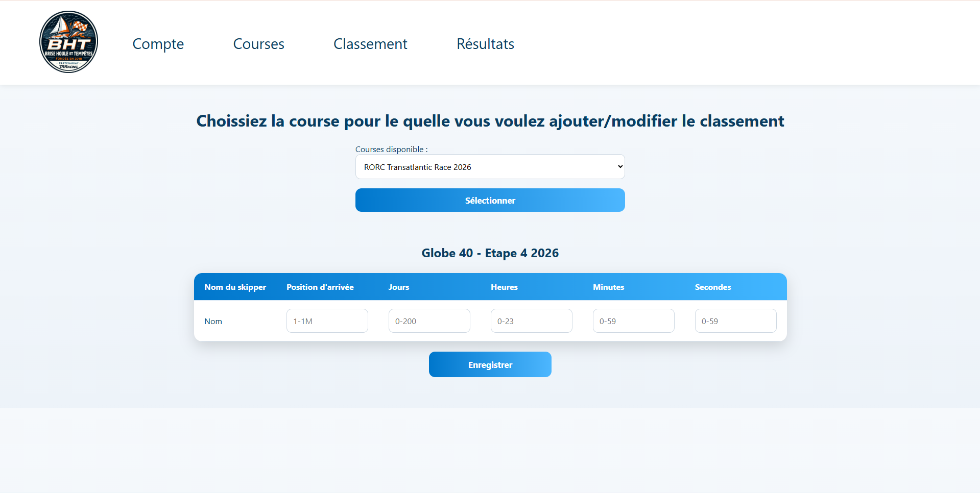Screen dimensions: 980x493
Task: Click the Position d'arrivée column header
Action: (320, 287)
